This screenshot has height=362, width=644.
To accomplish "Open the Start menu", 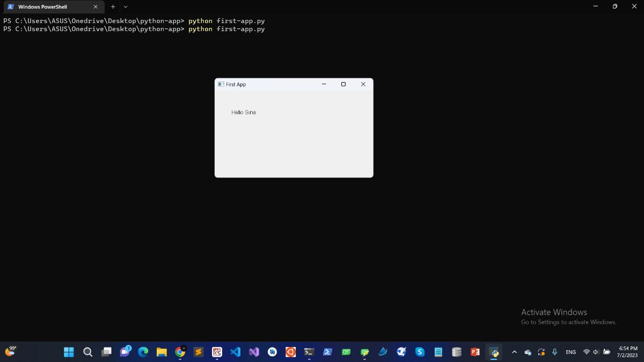I will pyautogui.click(x=69, y=352).
